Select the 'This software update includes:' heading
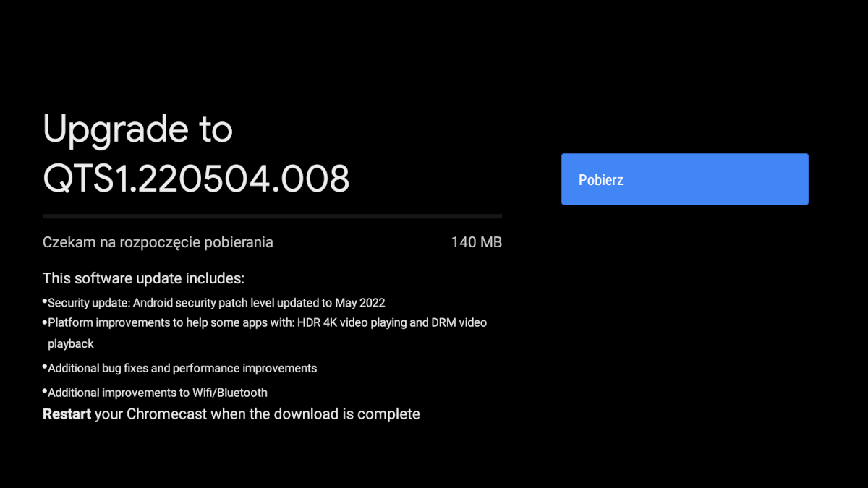Image resolution: width=868 pixels, height=488 pixels. pos(143,278)
